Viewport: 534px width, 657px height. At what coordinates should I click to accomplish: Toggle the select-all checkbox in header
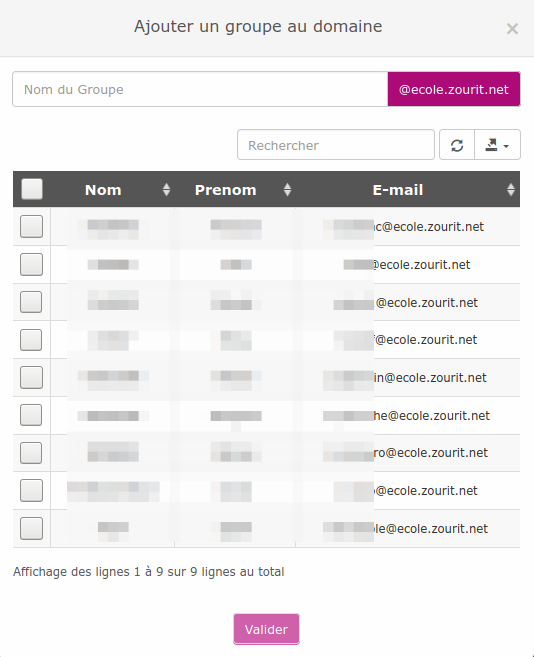coord(32,189)
